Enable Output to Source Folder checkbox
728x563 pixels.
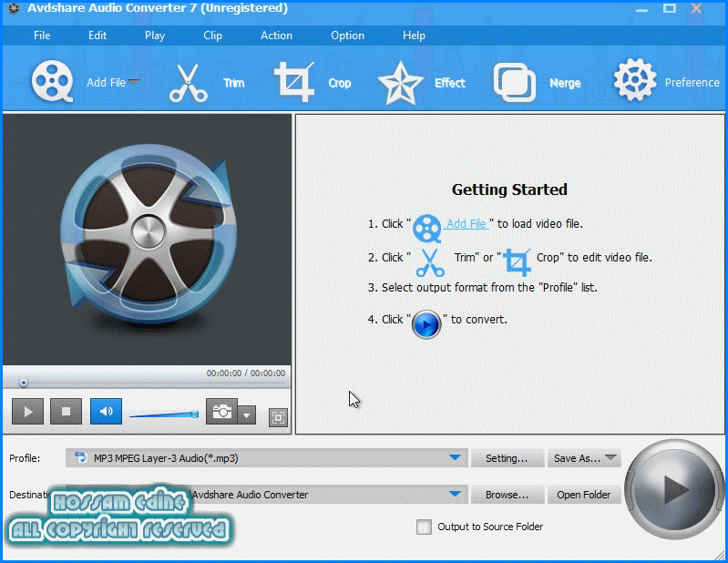424,527
